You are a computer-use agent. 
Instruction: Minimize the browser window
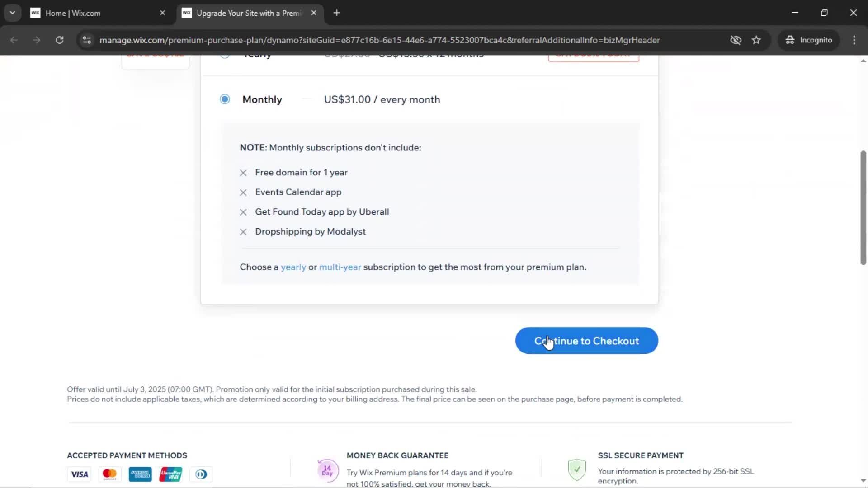click(795, 13)
